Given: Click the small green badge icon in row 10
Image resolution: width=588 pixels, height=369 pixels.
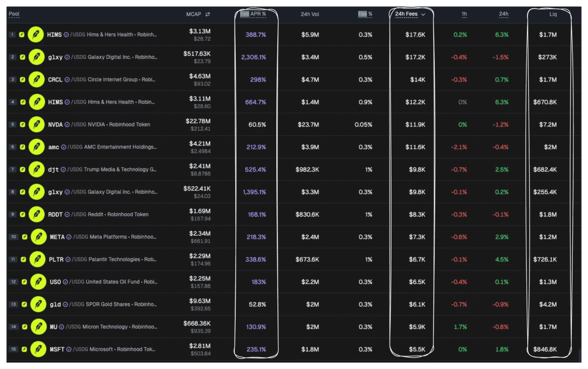Looking at the screenshot, I should click(x=24, y=237).
